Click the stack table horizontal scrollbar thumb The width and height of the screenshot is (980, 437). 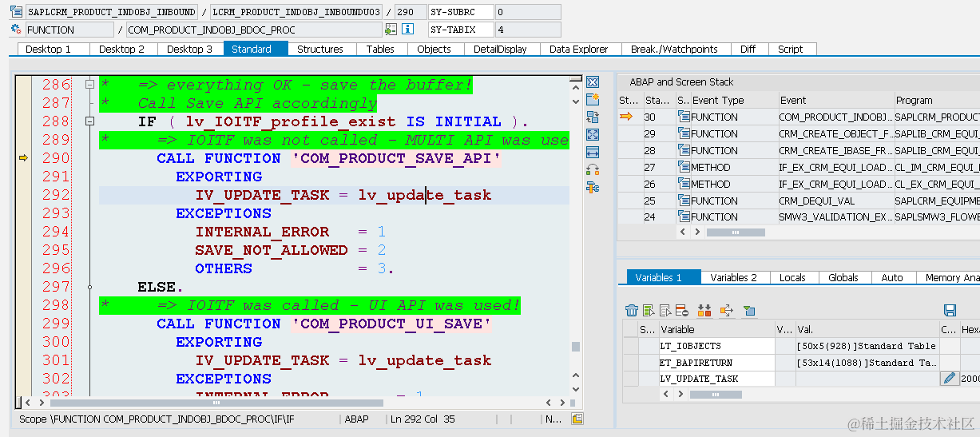tap(736, 232)
